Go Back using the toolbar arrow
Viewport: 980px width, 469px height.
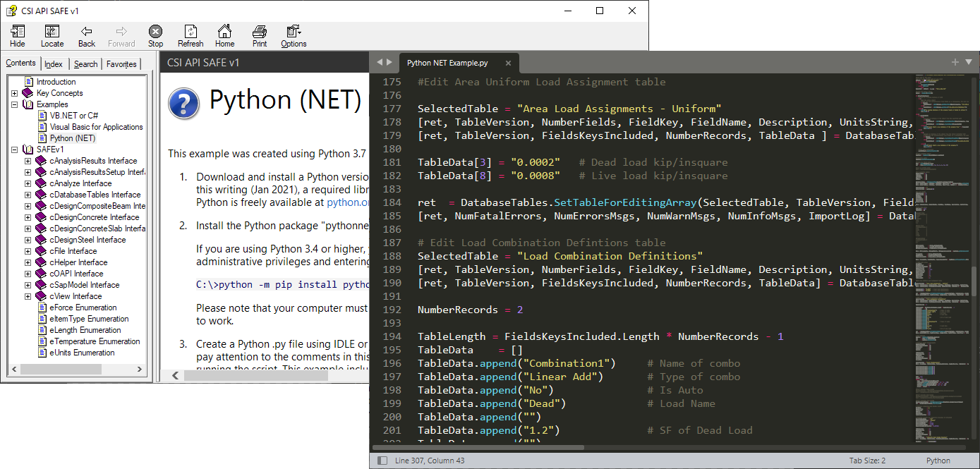pyautogui.click(x=87, y=36)
